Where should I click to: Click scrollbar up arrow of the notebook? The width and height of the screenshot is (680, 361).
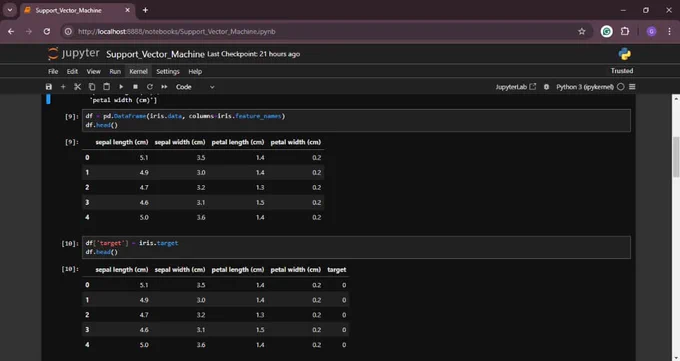tap(676, 99)
